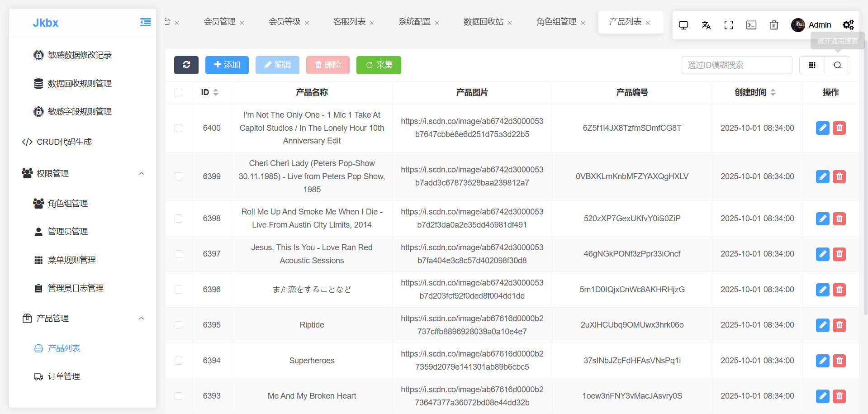Collapse the sidebar menu using fold icon
868x414 pixels.
[x=145, y=23]
